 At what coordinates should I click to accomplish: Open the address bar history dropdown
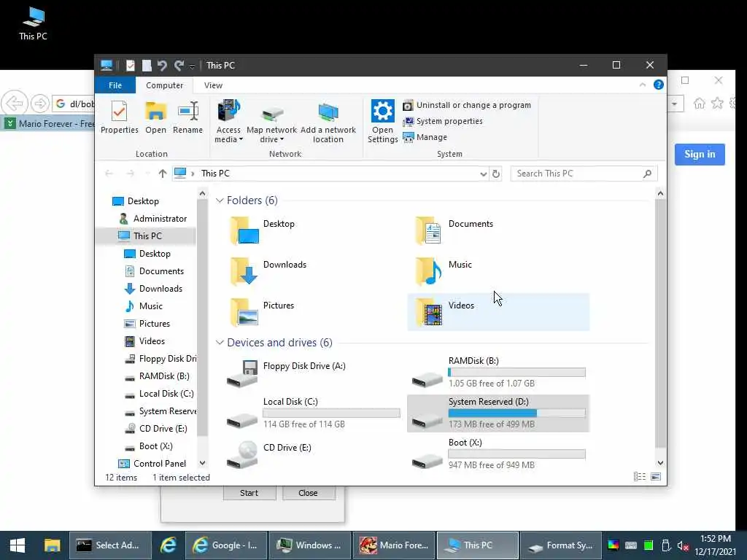click(483, 174)
